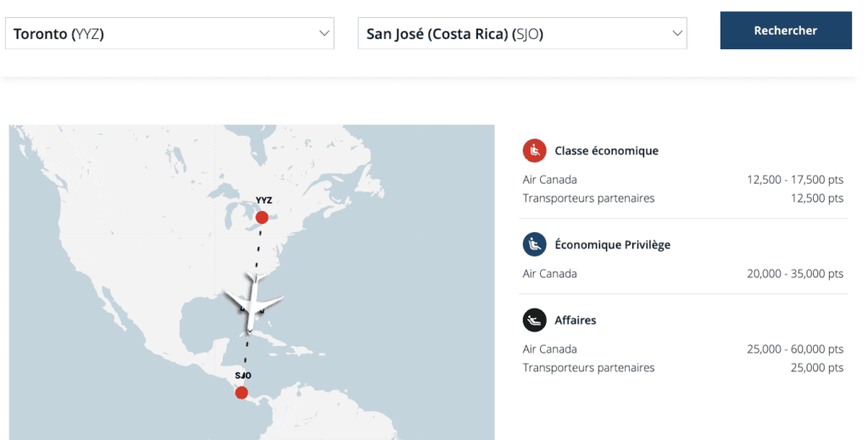Click the red Classe économique seat icon
The image size is (868, 440).
pos(534,151)
